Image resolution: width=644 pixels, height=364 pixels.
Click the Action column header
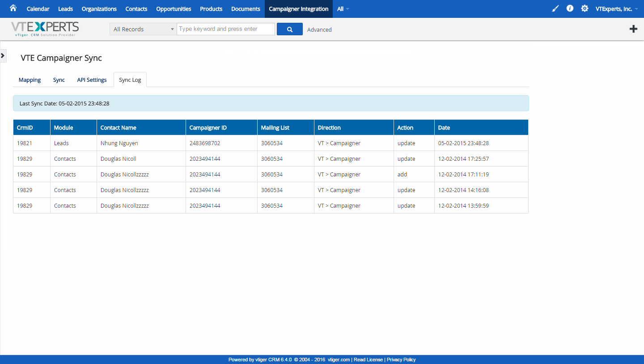(x=414, y=127)
